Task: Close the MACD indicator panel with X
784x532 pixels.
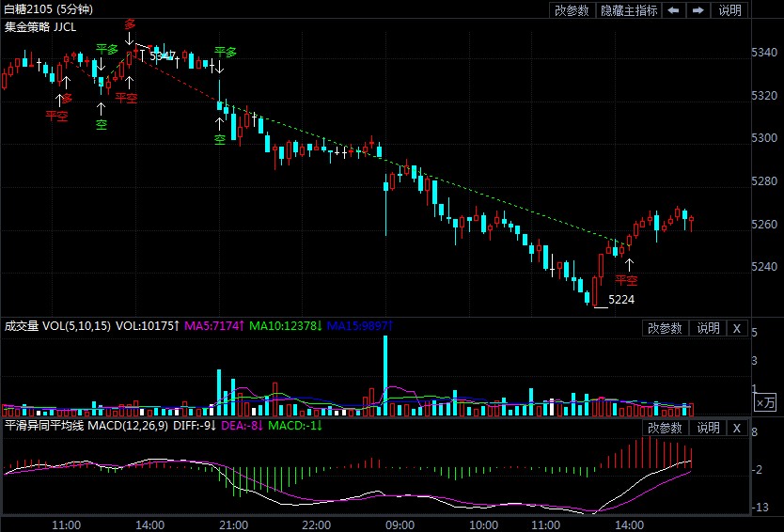Action: click(737, 428)
